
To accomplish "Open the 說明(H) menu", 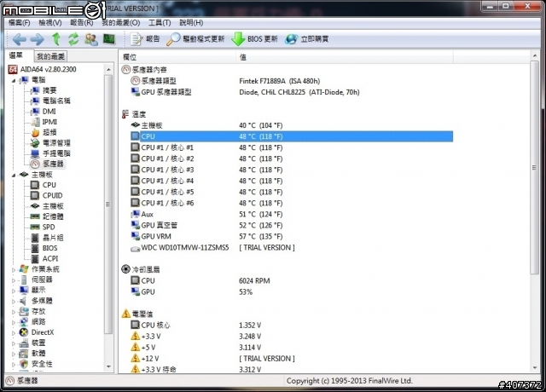I will 191,23.
